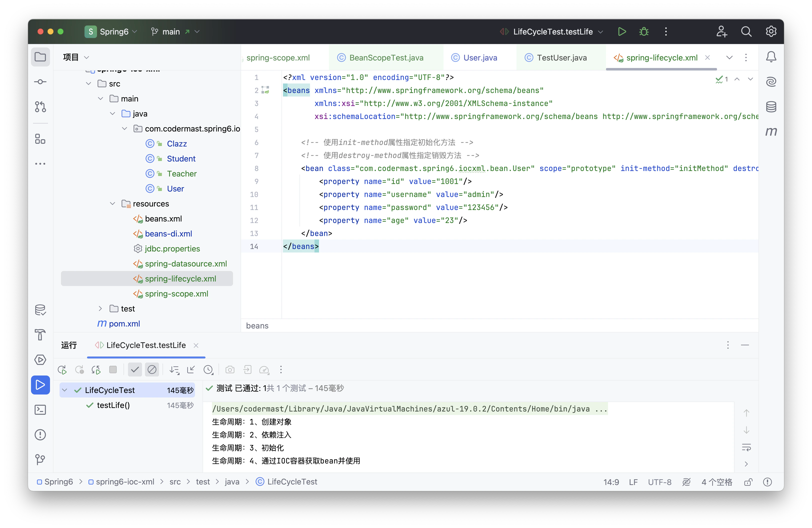Click the spring6-ioc-xml breadcrumb in status bar
This screenshot has height=528, width=812.
[x=125, y=481]
